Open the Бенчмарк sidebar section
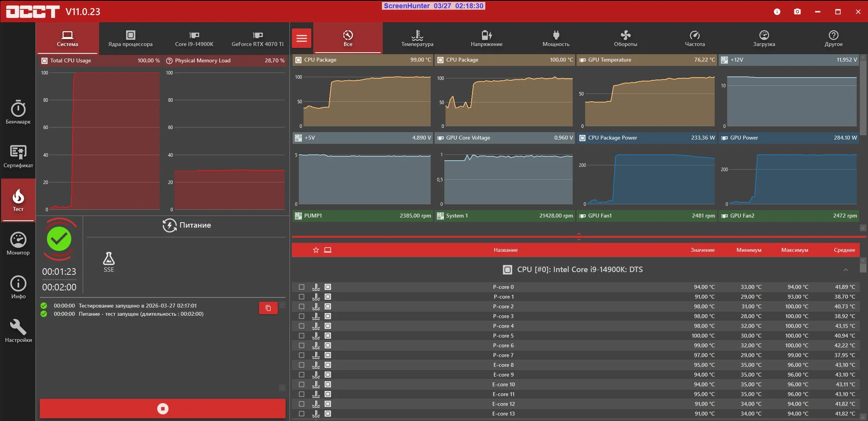The height and width of the screenshot is (421, 868). 18,112
